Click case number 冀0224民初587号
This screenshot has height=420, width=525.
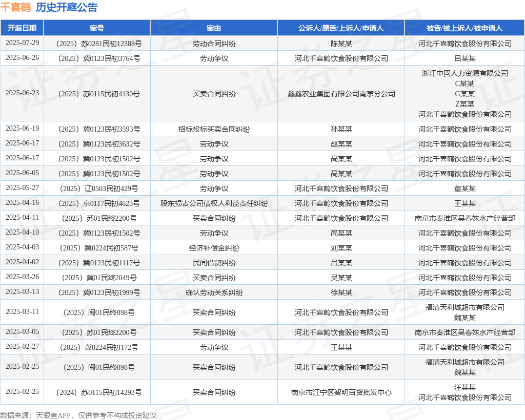click(99, 248)
